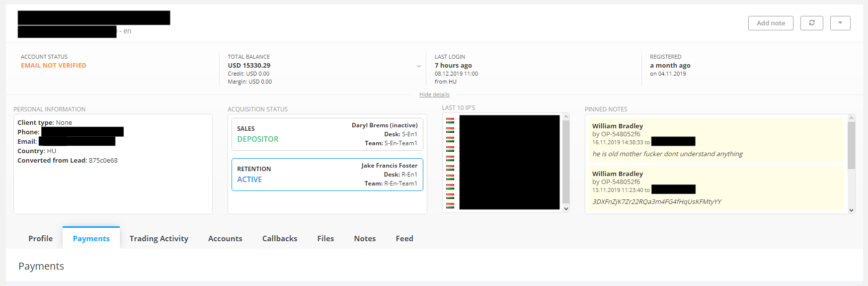The image size is (868, 286).
Task: Click the Daryl Brems (inactive) operator name
Action: click(x=385, y=125)
